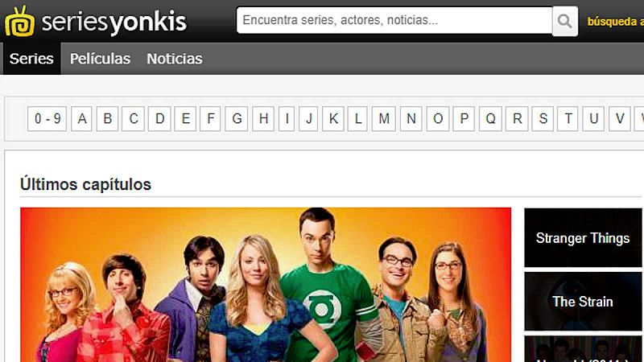Switch to the Películas tab
The image size is (644, 362).
(x=100, y=59)
